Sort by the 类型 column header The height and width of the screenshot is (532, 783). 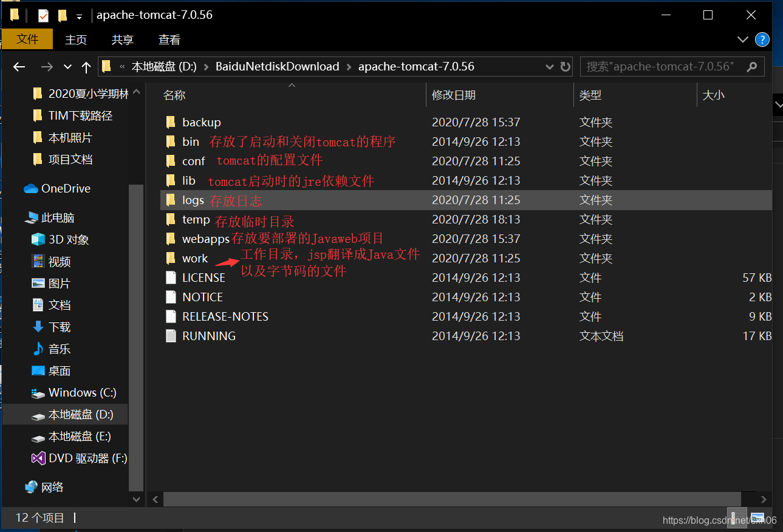click(590, 95)
